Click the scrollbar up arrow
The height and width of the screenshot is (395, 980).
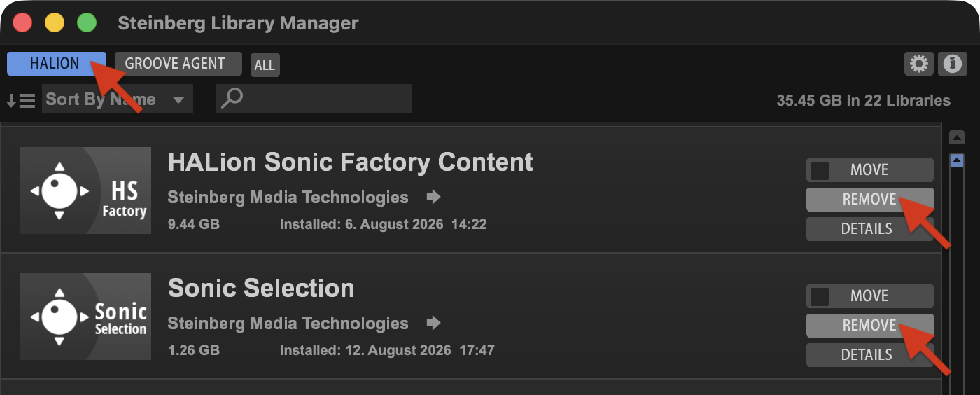pos(957,138)
